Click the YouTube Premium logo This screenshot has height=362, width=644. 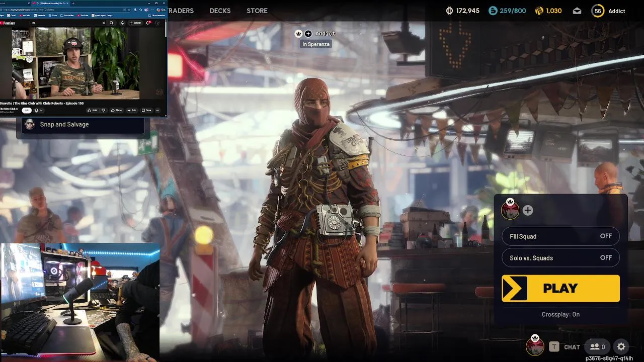pos(8,23)
